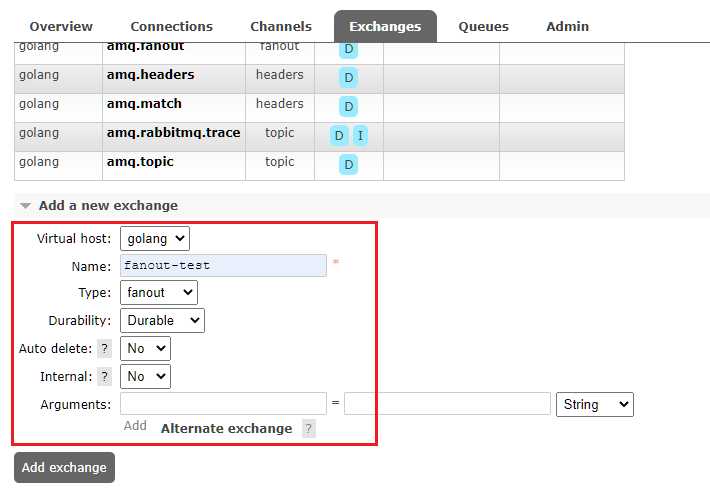Open the argument type String dropdown

595,404
